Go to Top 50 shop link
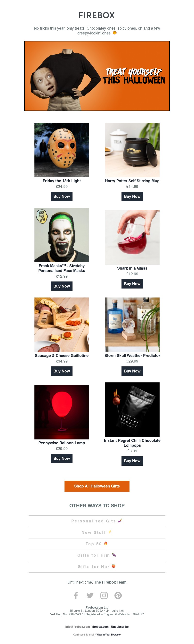194x644 pixels. click(x=97, y=544)
